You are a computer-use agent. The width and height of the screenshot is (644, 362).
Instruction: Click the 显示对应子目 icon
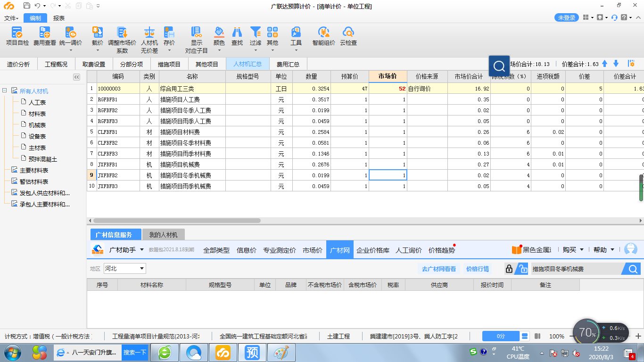196,32
